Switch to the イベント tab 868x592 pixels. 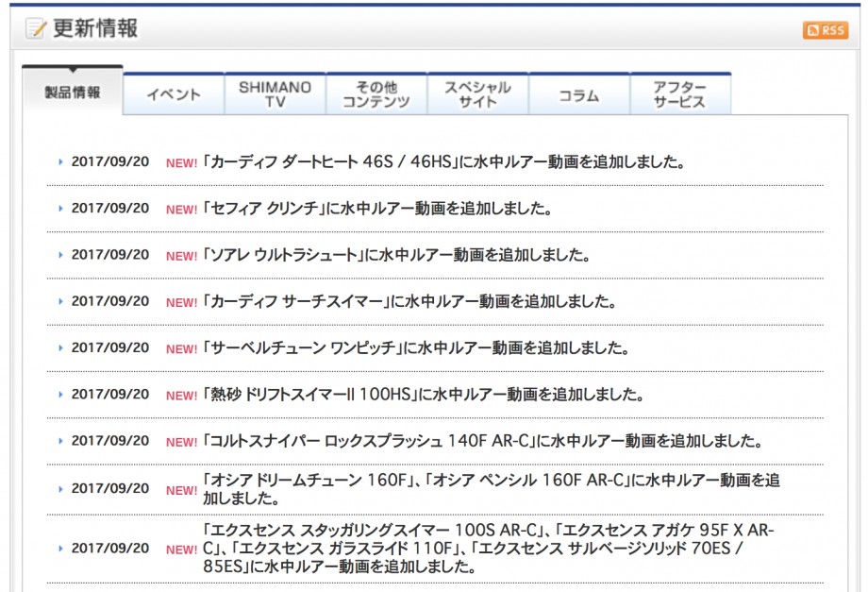[x=174, y=94]
